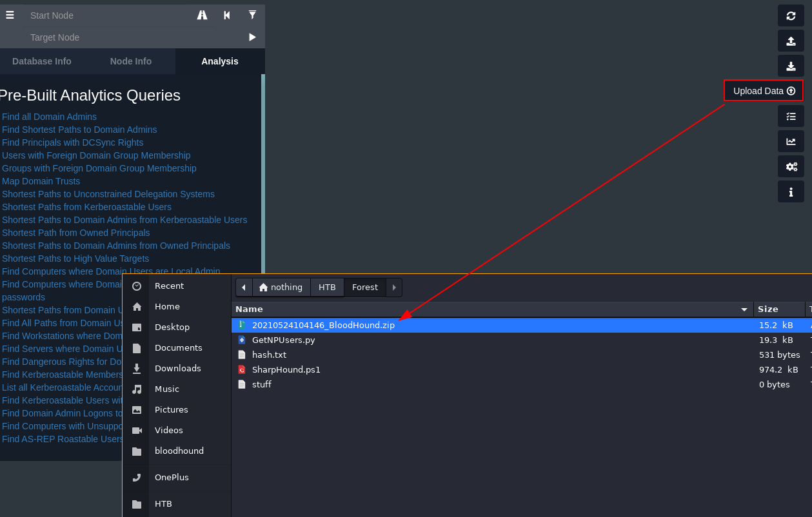Click the Import Graph download-arrow icon
This screenshot has height=517, width=812.
(791, 66)
